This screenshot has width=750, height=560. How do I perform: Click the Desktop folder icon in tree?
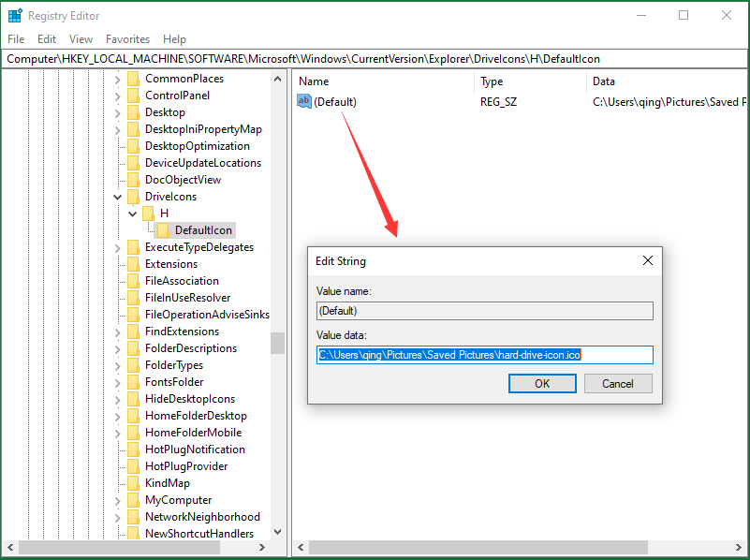(134, 112)
